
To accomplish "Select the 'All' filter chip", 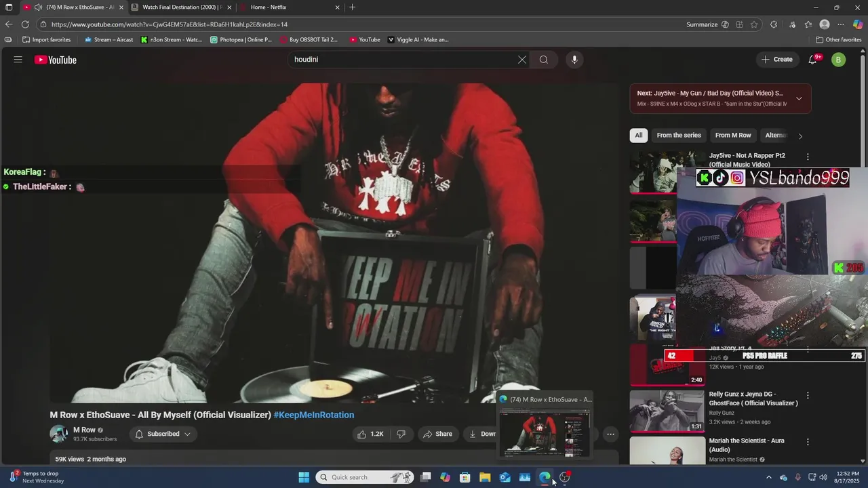I will tap(639, 136).
